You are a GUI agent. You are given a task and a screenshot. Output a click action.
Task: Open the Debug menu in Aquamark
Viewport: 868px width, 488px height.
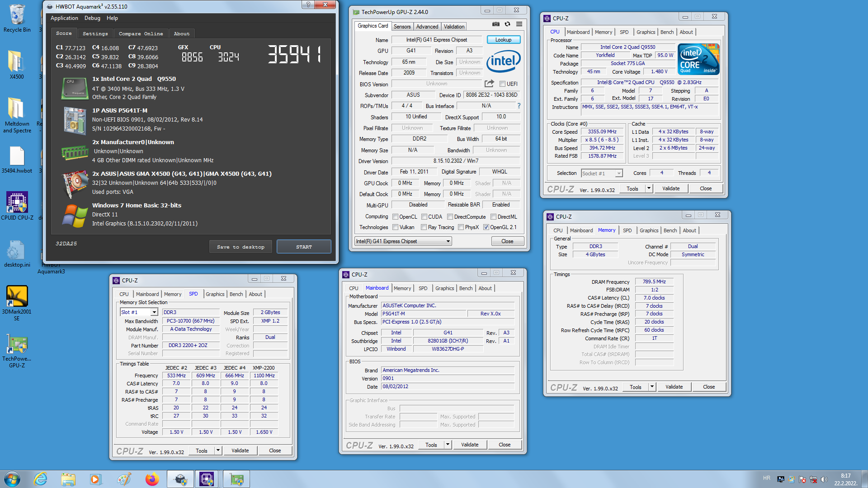tap(92, 18)
